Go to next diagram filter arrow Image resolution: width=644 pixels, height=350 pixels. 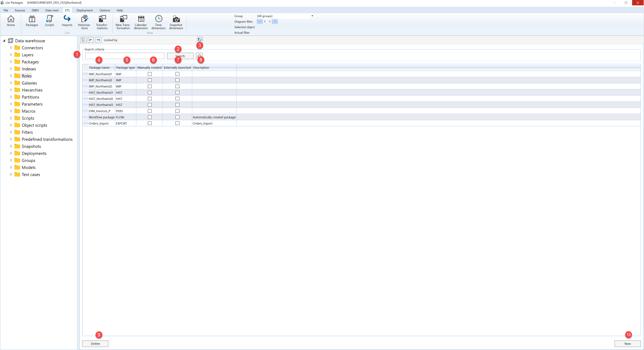(x=270, y=21)
